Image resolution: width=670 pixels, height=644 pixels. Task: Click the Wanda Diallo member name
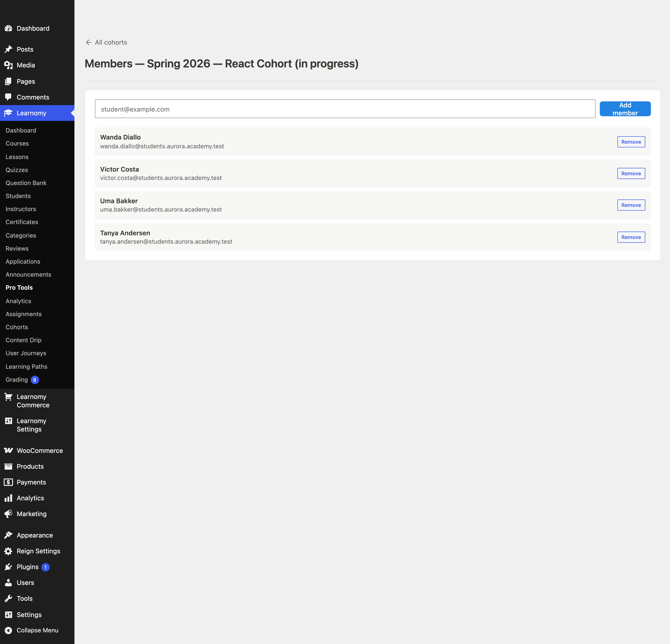pyautogui.click(x=120, y=137)
